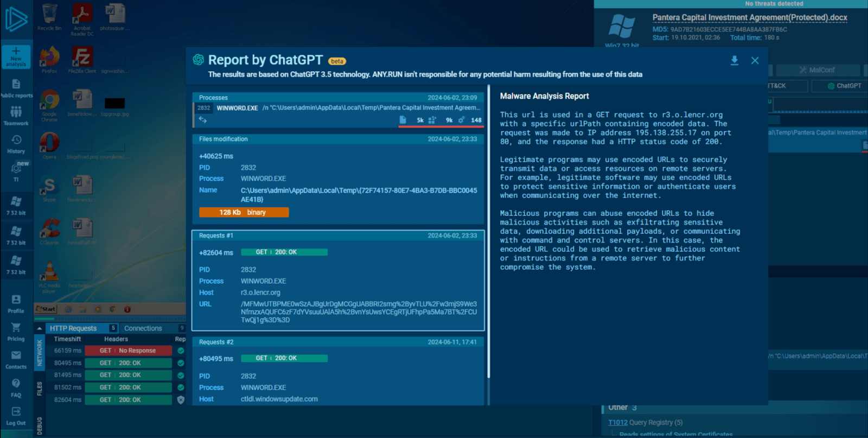The width and height of the screenshot is (868, 438).
Task: Click the WINWORD.EXE process row in Processes
Action: 338,108
